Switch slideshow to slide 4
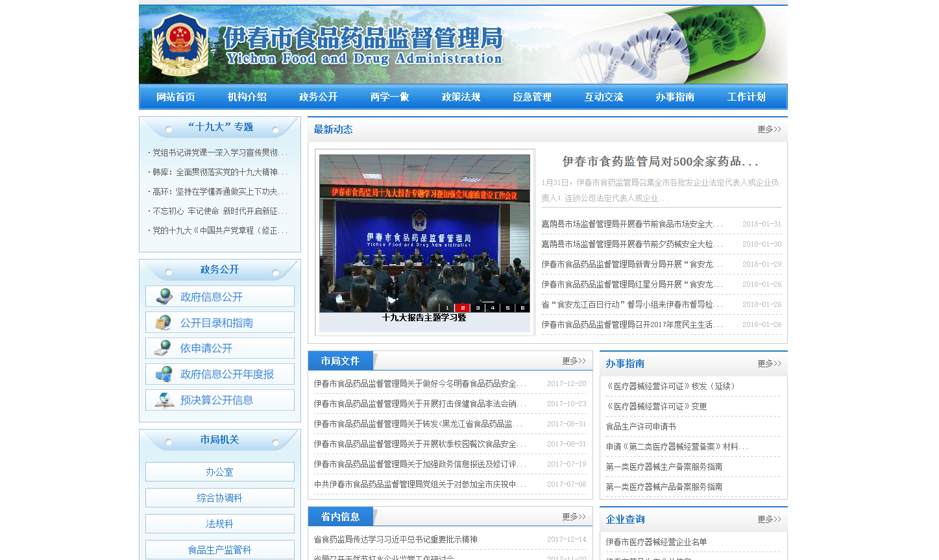The image size is (939, 560). point(493,308)
